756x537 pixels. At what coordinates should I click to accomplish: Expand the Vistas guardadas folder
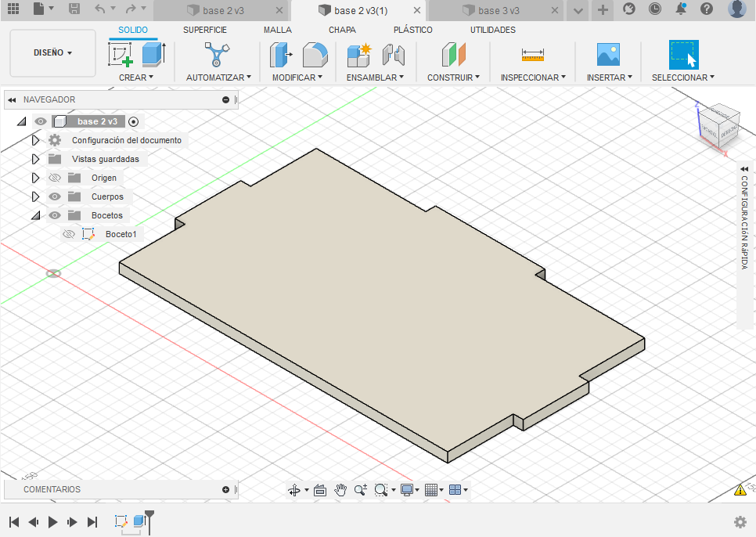[35, 159]
